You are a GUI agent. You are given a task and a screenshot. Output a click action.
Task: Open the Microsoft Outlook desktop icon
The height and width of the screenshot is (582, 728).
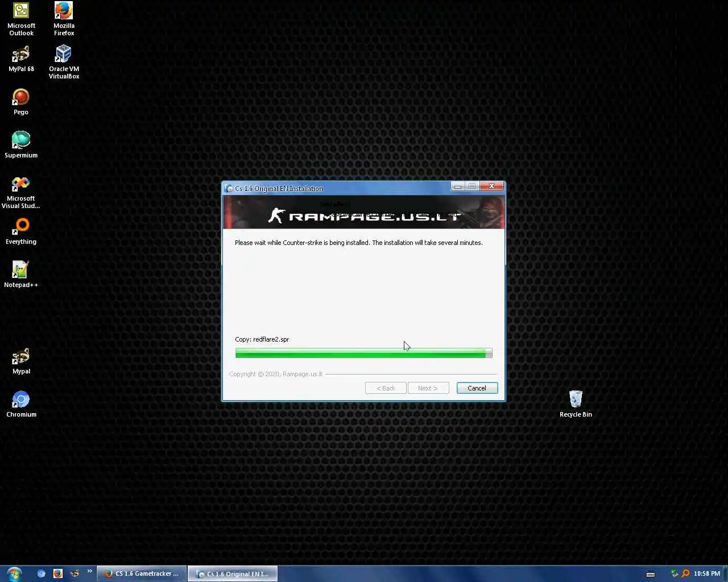21,19
